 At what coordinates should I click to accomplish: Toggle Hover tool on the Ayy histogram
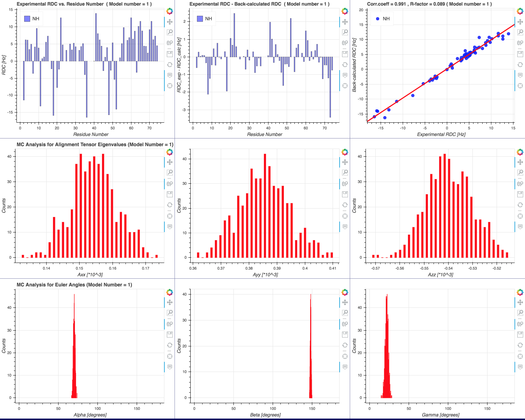click(345, 226)
